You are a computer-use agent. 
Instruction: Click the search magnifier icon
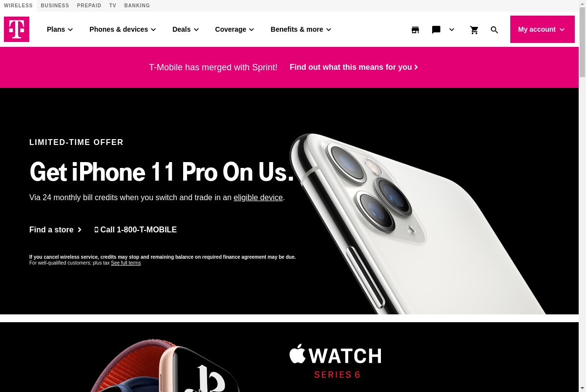click(x=494, y=30)
